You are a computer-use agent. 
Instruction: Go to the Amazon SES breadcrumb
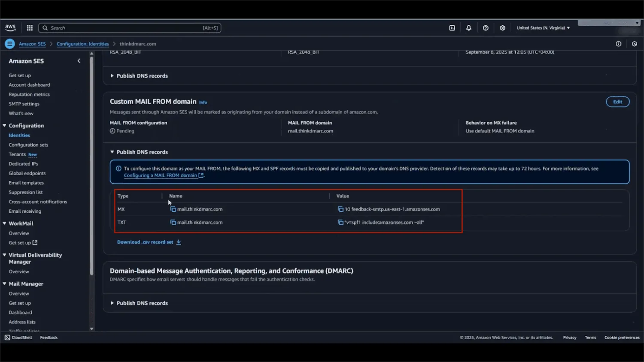click(x=32, y=44)
